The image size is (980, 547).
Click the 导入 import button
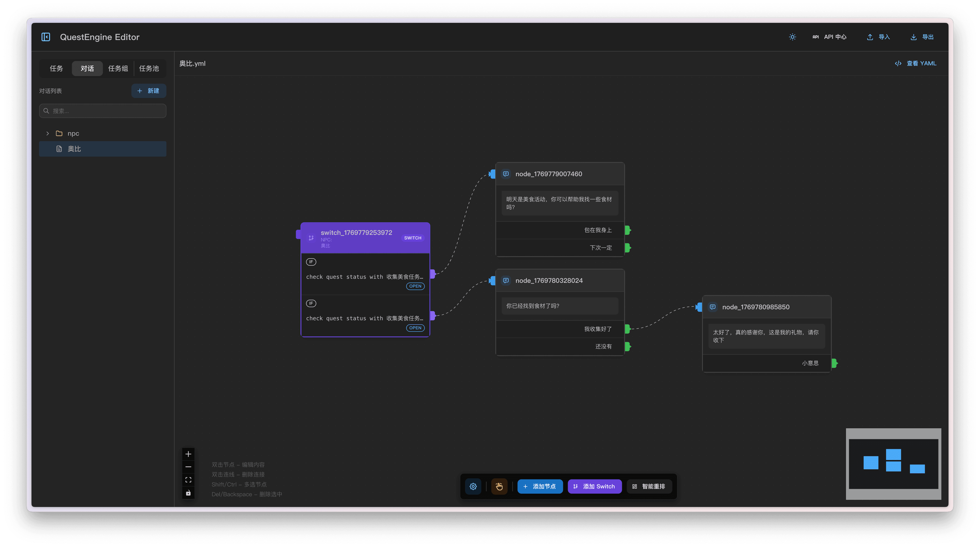[x=878, y=37]
